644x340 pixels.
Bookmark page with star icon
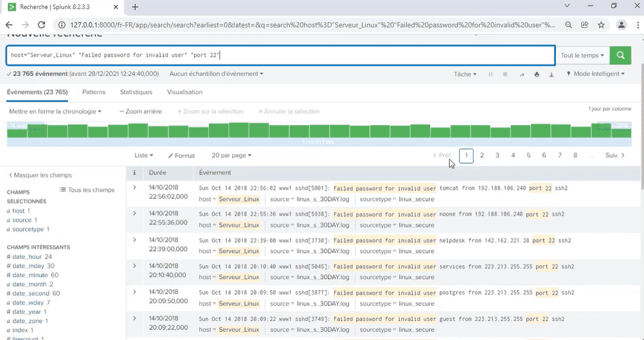pos(601,25)
